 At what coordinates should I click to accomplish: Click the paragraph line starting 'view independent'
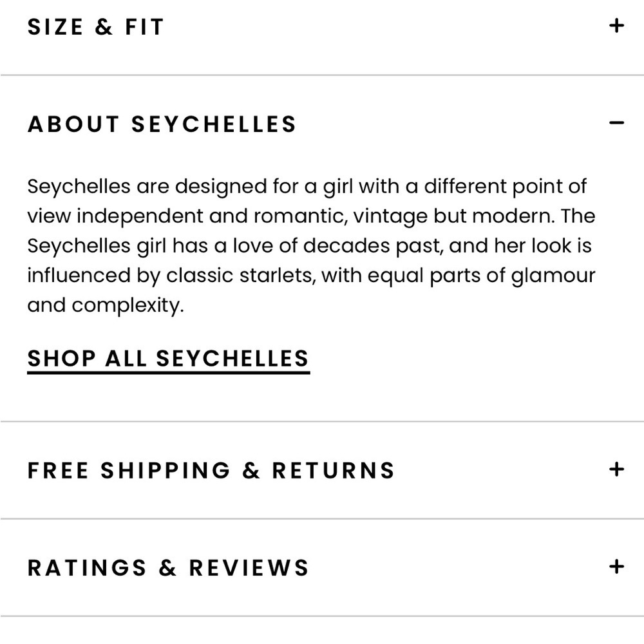click(x=311, y=216)
